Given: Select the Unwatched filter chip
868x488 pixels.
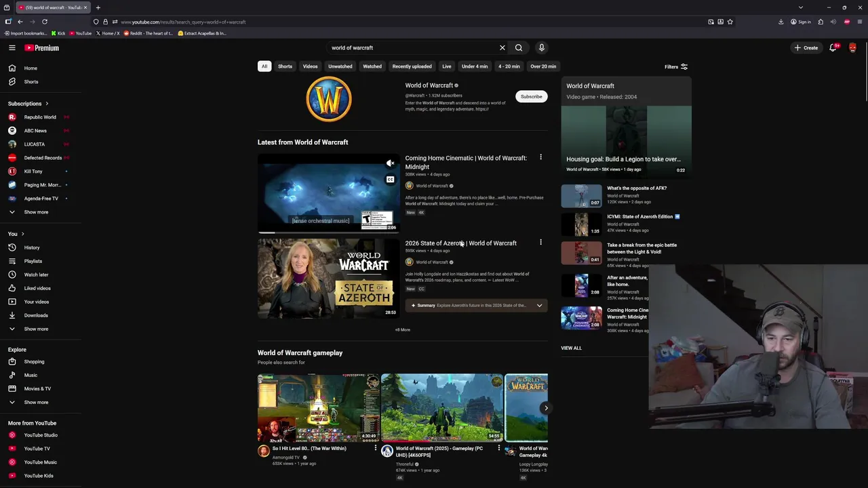Looking at the screenshot, I should click(x=340, y=66).
